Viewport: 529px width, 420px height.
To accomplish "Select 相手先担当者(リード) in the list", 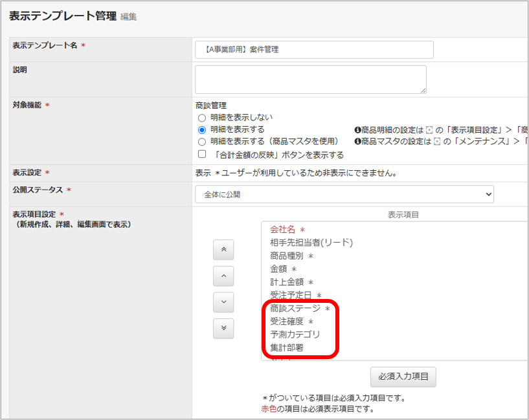I will pyautogui.click(x=311, y=243).
